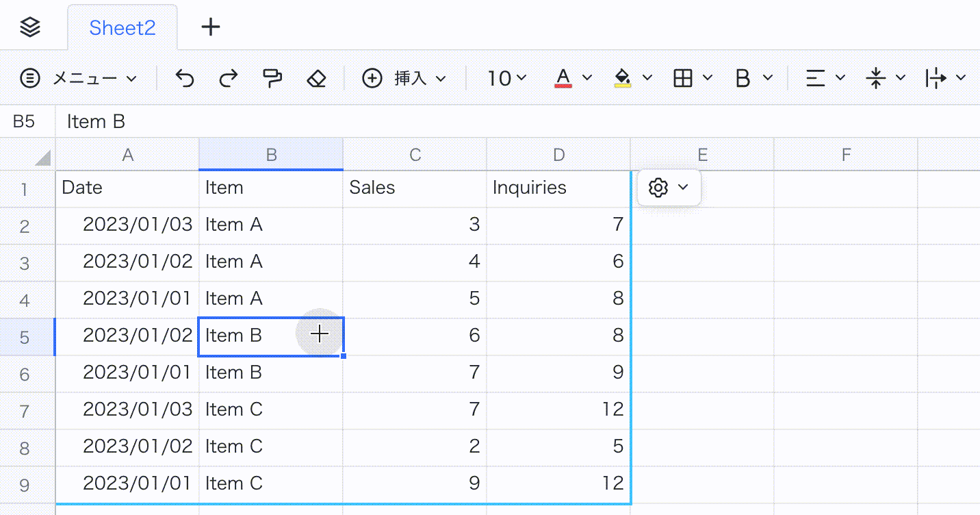
Task: Click the sheet layers stack icon
Action: 30,27
